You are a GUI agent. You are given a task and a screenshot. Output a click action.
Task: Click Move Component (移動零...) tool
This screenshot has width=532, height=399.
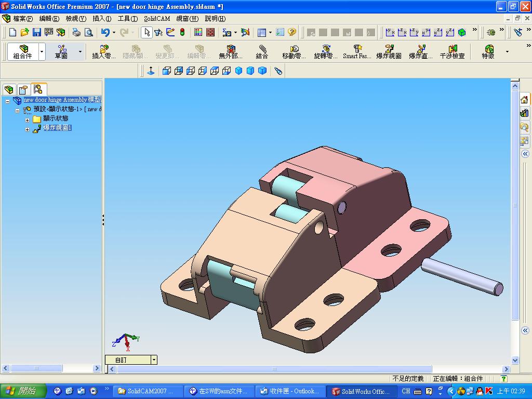(294, 51)
